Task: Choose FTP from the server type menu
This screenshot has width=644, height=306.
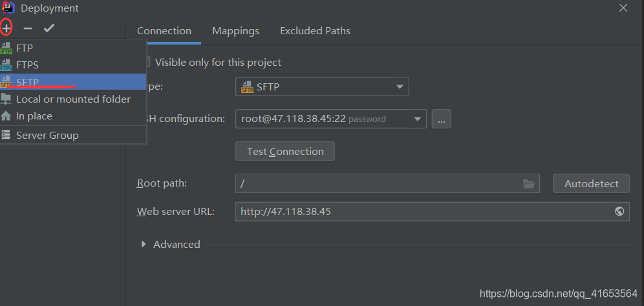Action: (73, 48)
